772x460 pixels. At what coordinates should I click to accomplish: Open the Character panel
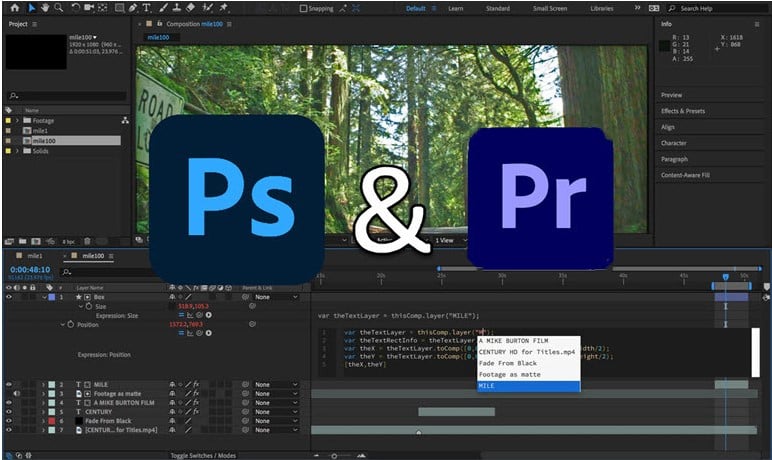click(x=674, y=143)
